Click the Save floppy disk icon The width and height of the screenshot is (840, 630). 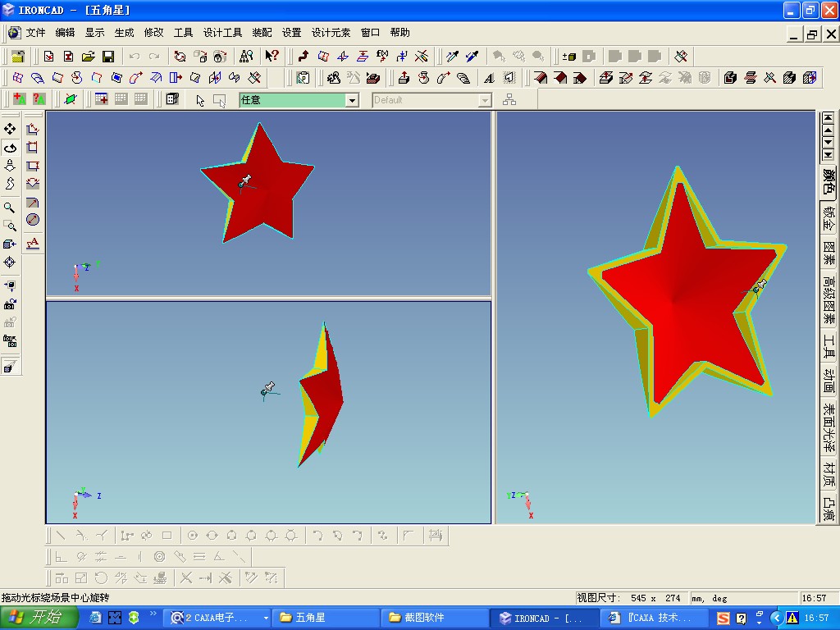click(x=108, y=57)
